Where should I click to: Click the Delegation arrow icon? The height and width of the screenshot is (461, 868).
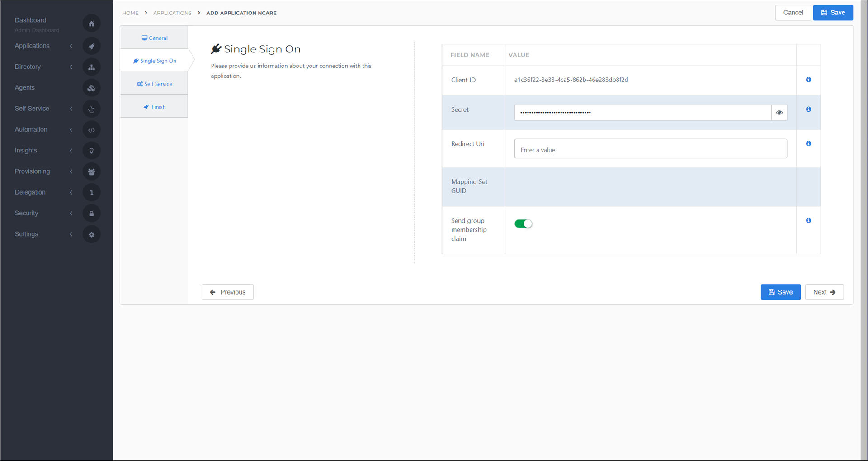click(91, 192)
